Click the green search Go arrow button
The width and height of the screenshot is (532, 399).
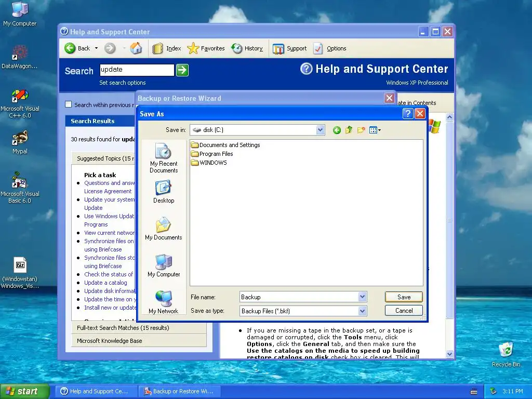[x=182, y=70]
